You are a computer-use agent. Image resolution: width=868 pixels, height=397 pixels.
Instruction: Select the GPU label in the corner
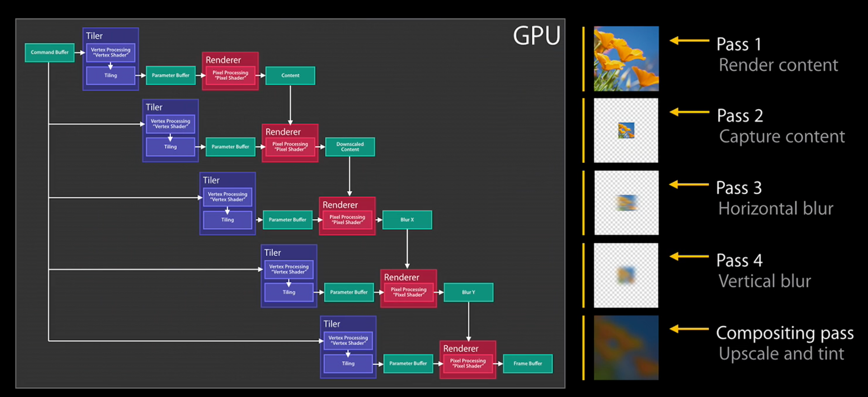[x=536, y=36]
